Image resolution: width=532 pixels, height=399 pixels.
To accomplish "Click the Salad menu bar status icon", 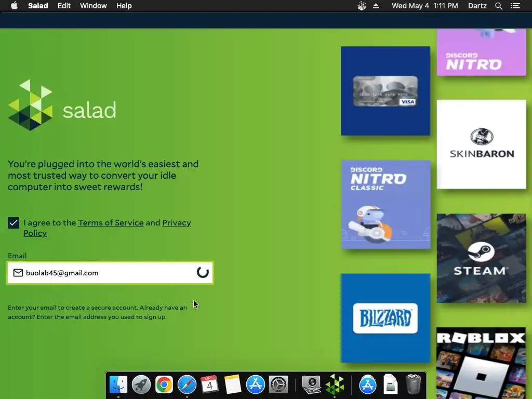I will (x=362, y=6).
